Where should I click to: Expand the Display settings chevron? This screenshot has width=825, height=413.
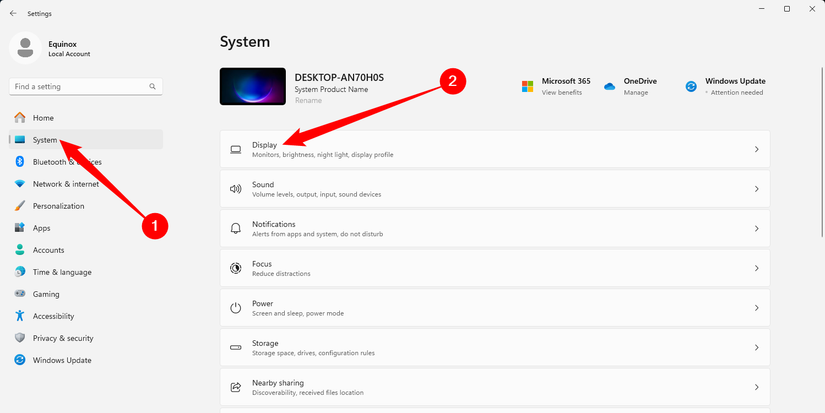coord(756,149)
